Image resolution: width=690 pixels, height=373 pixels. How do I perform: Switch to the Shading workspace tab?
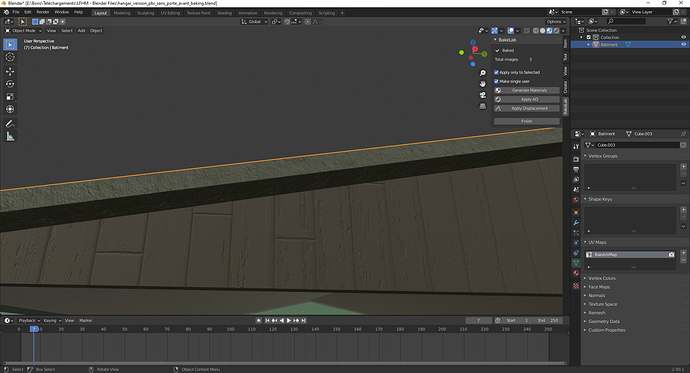(x=224, y=13)
